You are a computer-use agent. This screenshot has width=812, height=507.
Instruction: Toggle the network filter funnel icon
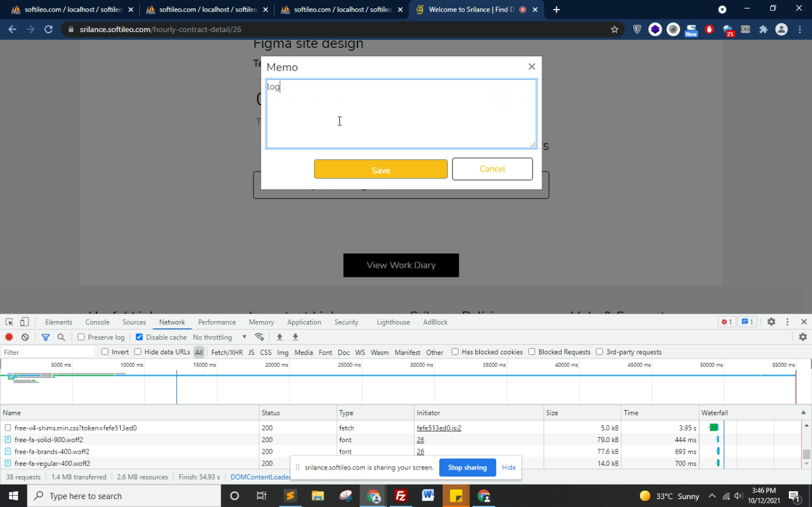point(45,337)
